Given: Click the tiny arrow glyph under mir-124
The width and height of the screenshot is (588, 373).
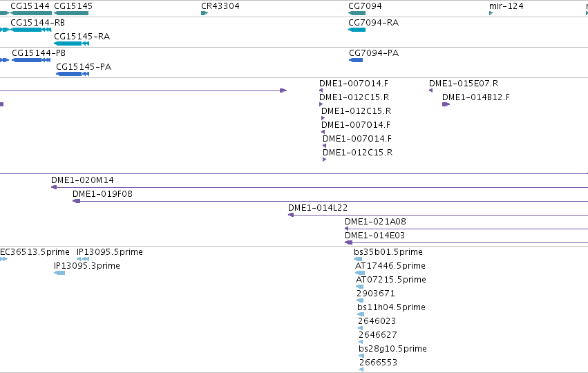Looking at the screenshot, I should (491, 13).
